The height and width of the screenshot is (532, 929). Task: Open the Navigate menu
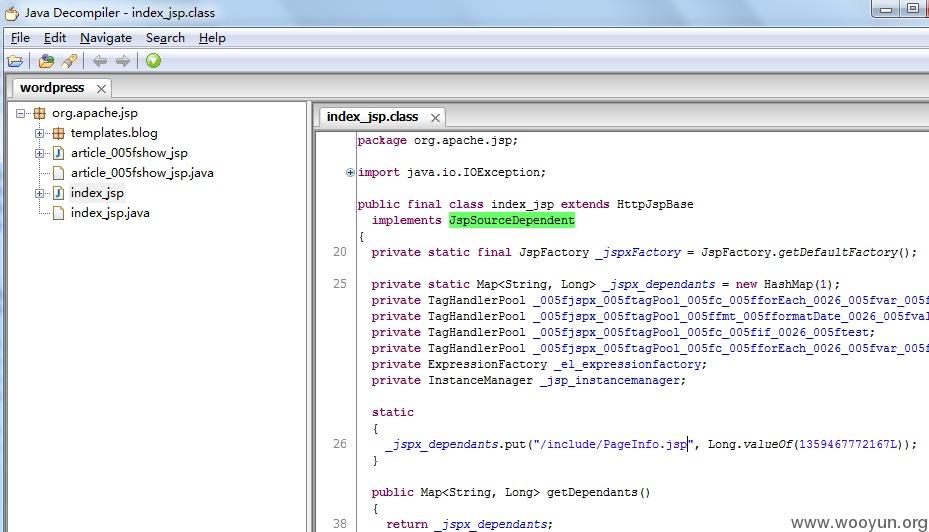(x=106, y=38)
